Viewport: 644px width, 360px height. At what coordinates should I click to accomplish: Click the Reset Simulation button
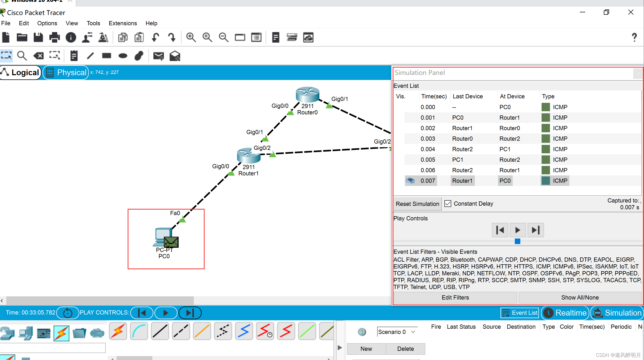pyautogui.click(x=417, y=204)
